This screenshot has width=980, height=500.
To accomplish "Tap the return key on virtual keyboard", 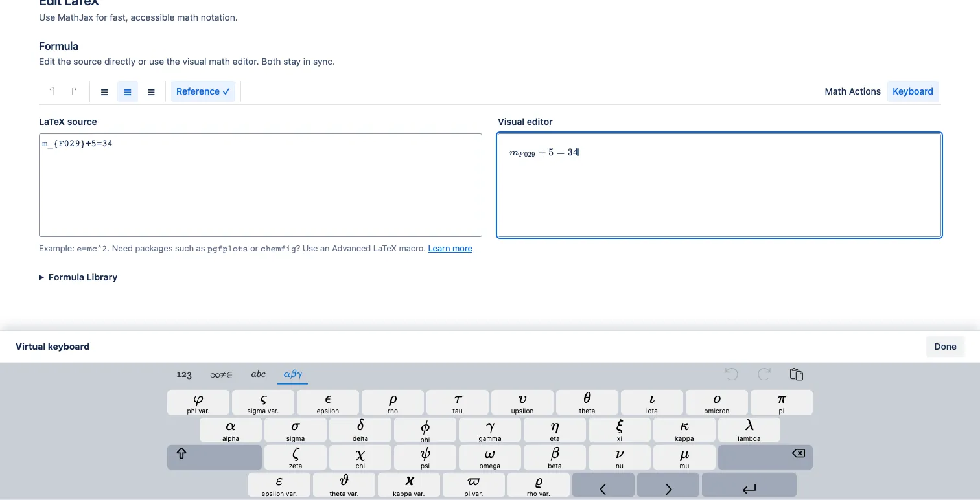I will click(x=749, y=485).
